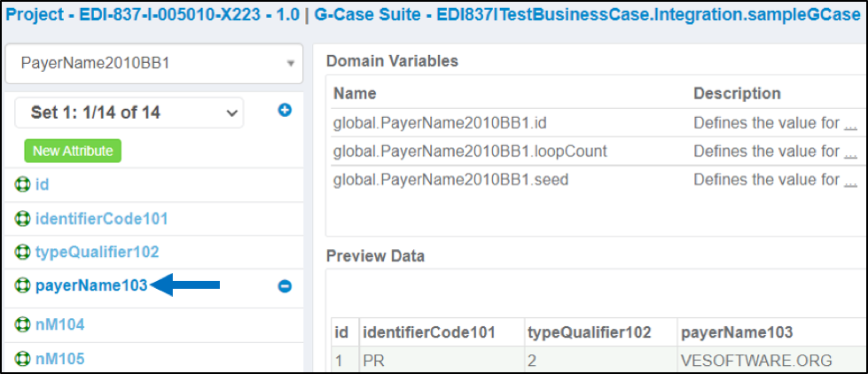Select the identifierCode101 attribute link
The image size is (868, 374).
[101, 219]
